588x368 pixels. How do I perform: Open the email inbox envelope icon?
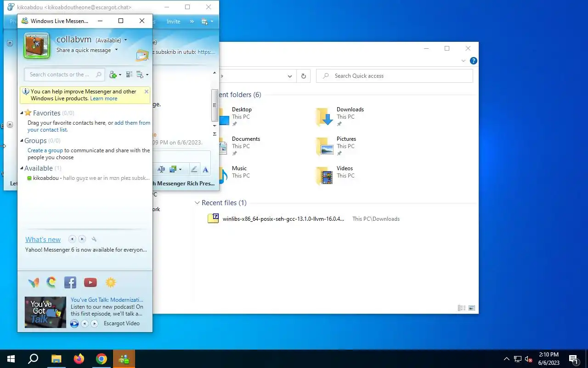pos(142,56)
